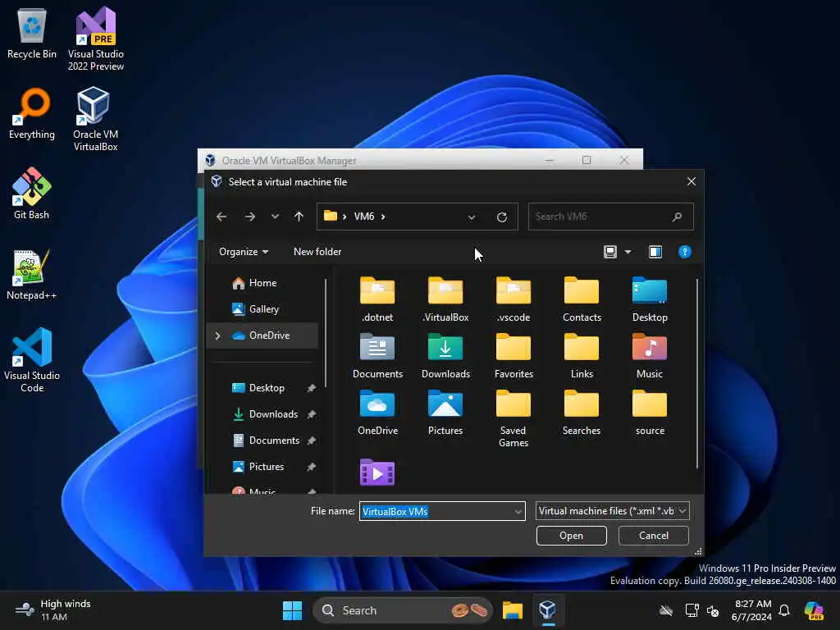Image resolution: width=840 pixels, height=630 pixels.
Task: Click the Open button
Action: [571, 536]
